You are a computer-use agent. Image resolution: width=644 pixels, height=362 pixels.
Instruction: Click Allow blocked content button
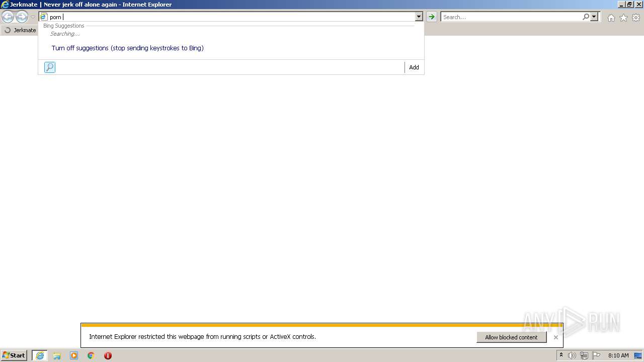(x=511, y=337)
